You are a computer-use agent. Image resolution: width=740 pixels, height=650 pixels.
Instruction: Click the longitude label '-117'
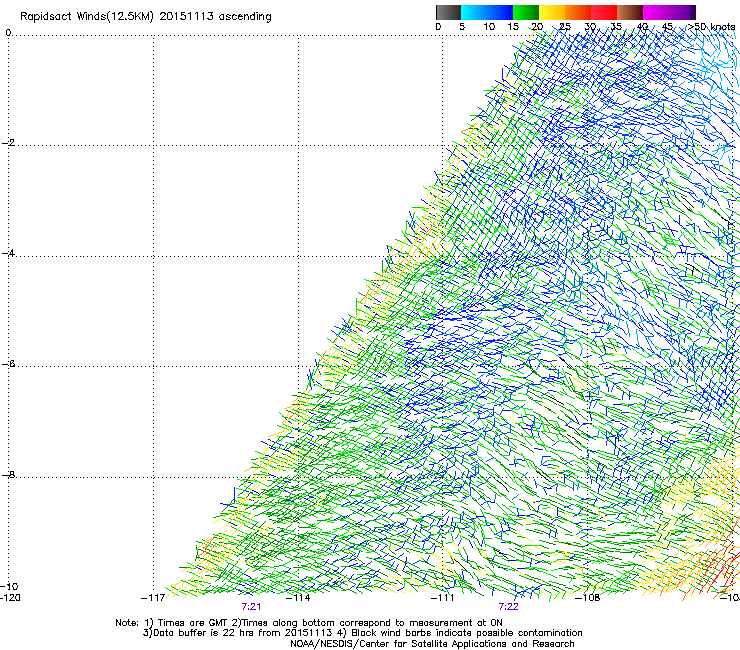click(152, 598)
